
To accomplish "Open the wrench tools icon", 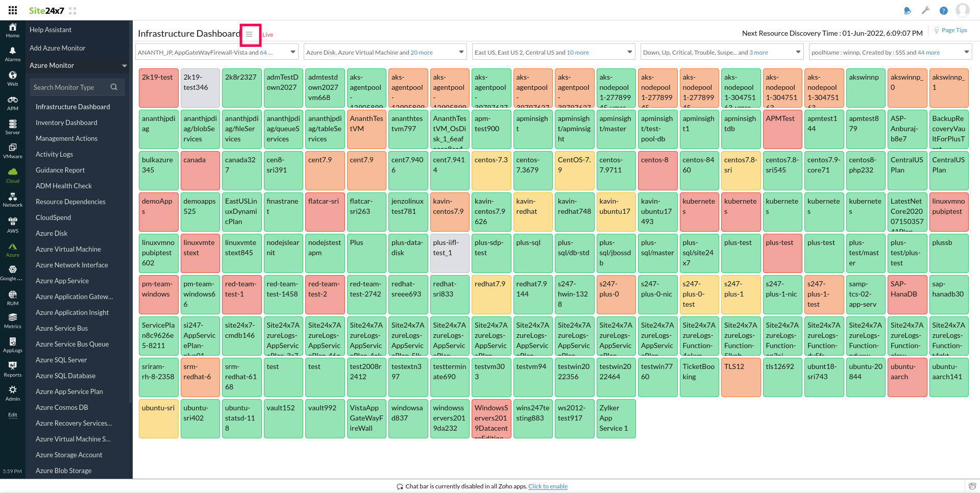I will pos(925,10).
